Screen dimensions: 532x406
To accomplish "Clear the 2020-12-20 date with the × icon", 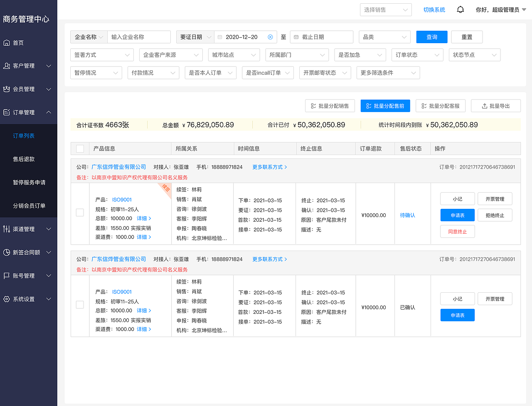I will [270, 37].
